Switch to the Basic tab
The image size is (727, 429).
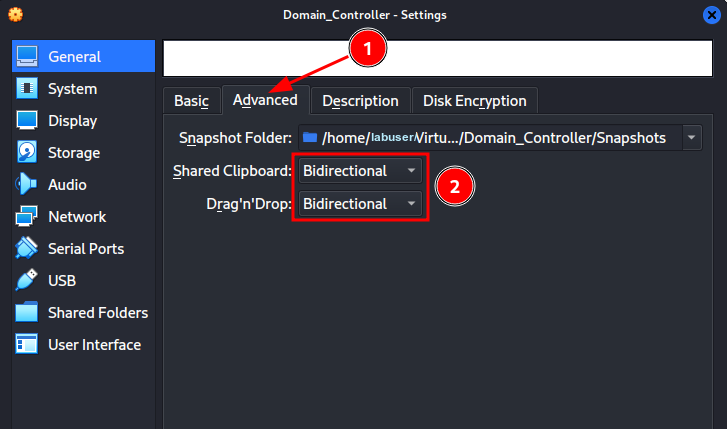pos(191,101)
